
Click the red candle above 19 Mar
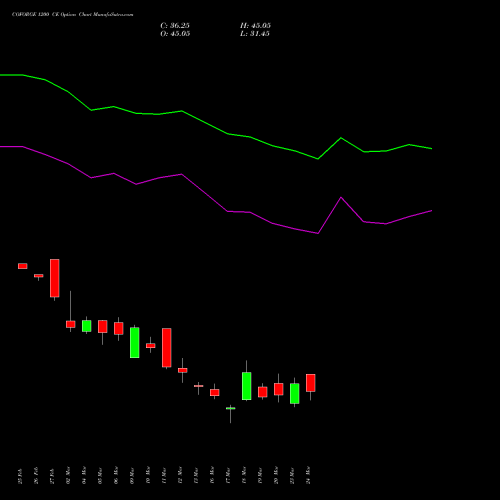tap(263, 392)
